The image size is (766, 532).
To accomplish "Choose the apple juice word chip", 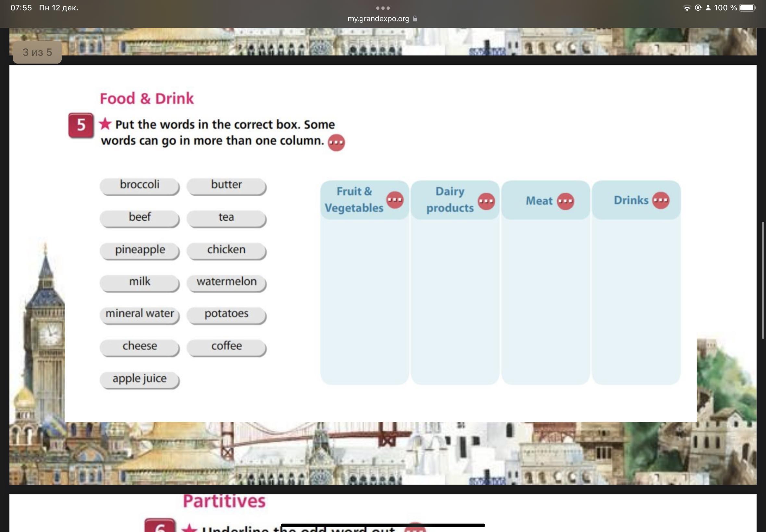I will (139, 379).
